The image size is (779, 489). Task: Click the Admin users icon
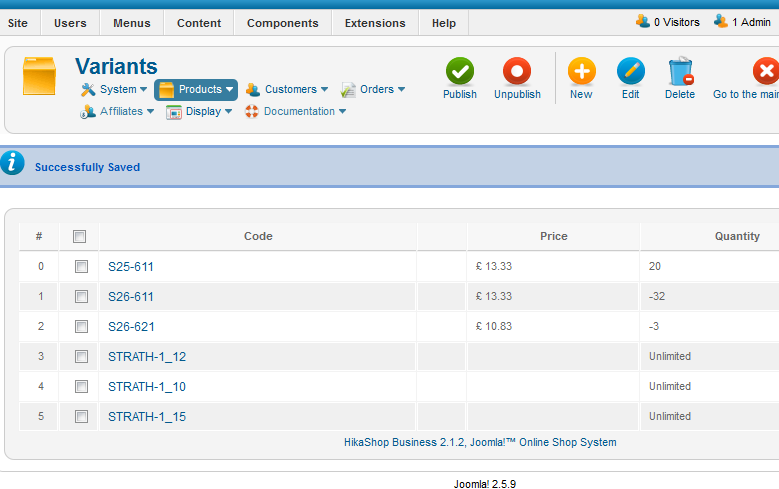coord(721,21)
